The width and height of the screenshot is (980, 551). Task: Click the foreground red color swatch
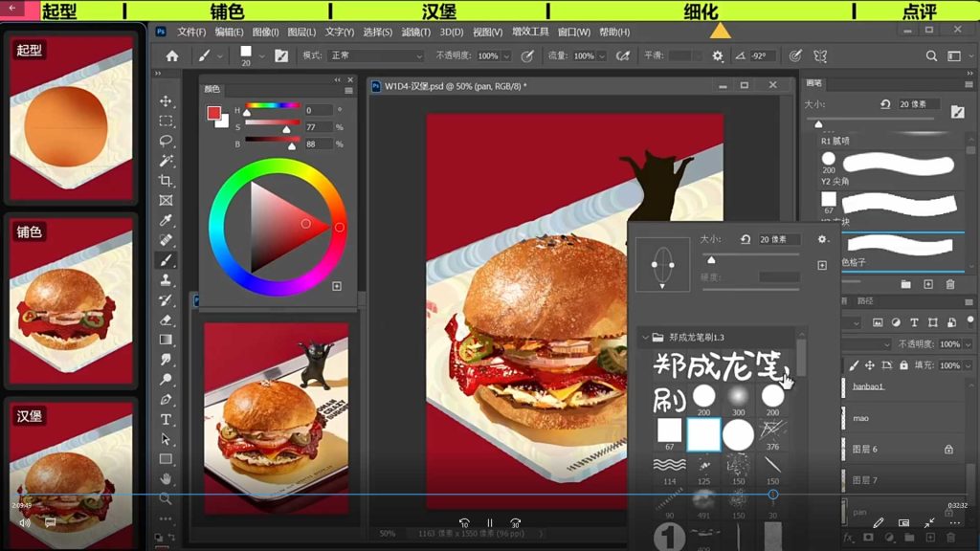pyautogui.click(x=213, y=113)
